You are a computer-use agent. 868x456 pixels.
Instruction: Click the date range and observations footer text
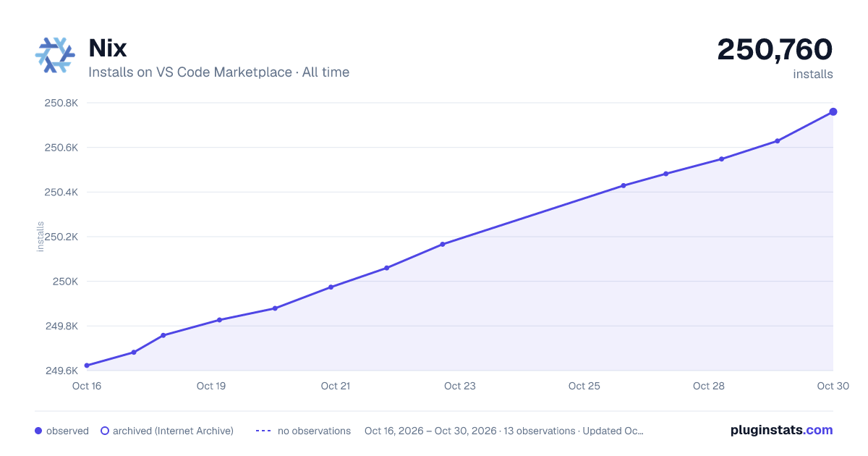coord(504,431)
